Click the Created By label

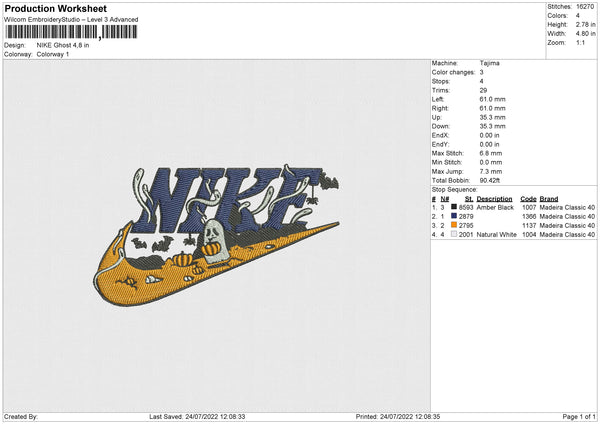click(x=21, y=417)
